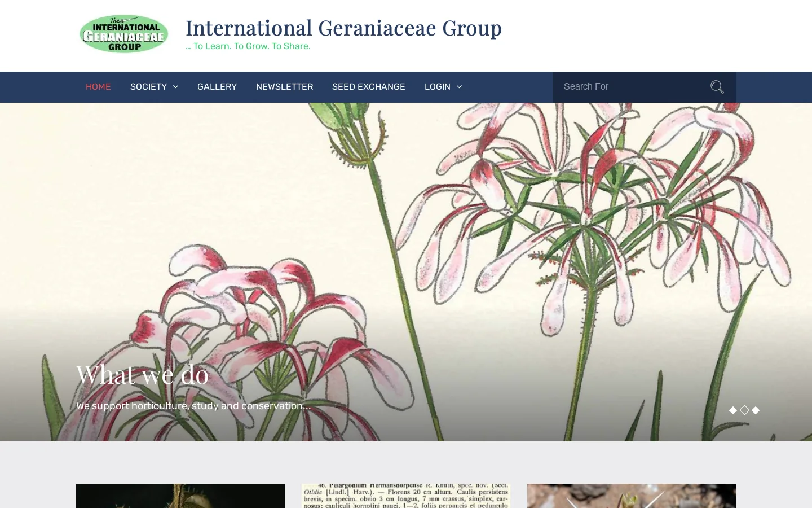Open the Newsletter menu item
The image size is (812, 508).
[x=284, y=87]
